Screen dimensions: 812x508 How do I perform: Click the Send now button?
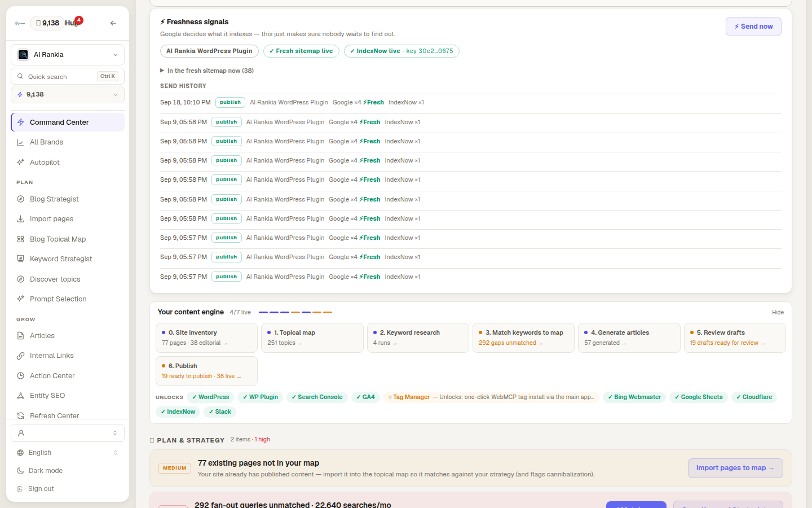(x=753, y=27)
